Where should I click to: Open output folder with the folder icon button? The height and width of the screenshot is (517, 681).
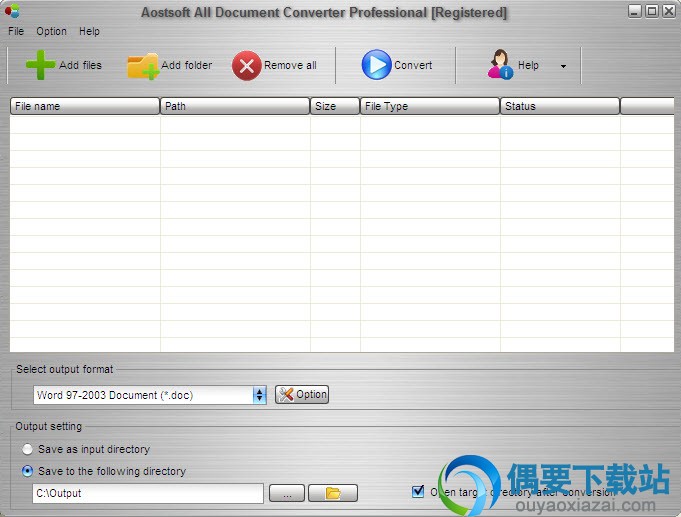333,493
